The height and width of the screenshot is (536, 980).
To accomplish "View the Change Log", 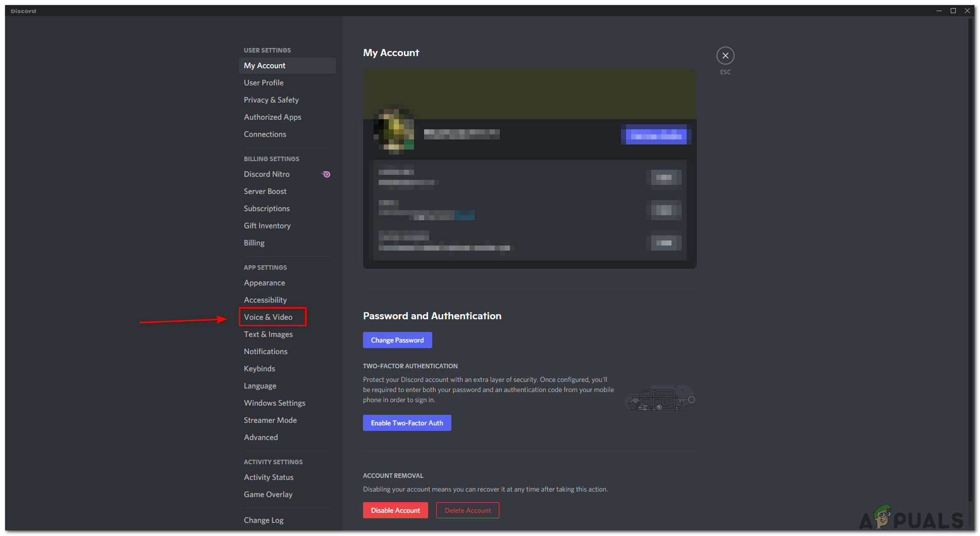I will pos(287,520).
